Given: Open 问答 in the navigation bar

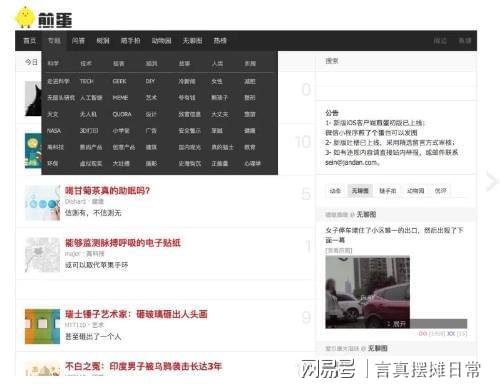Looking at the screenshot, I should pos(78,41).
